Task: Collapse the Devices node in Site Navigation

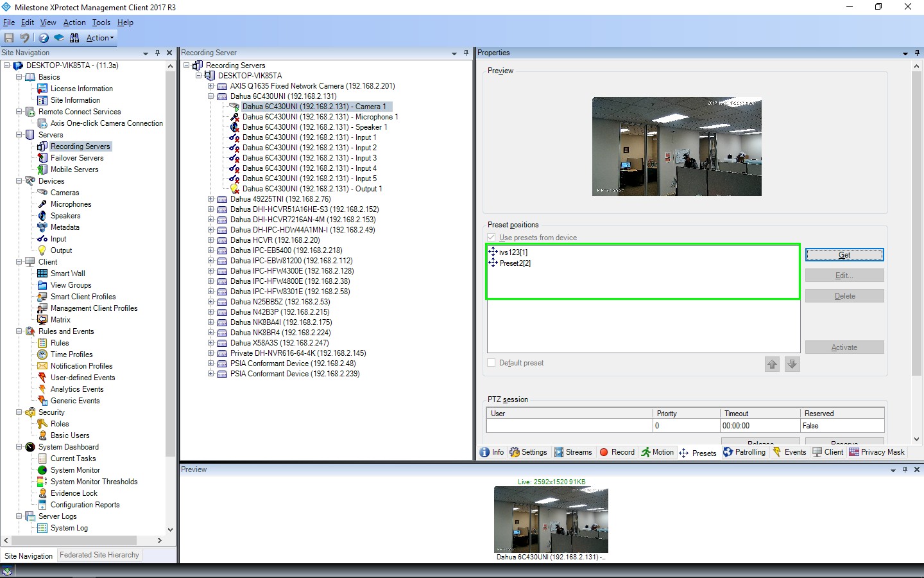Action: [x=19, y=181]
